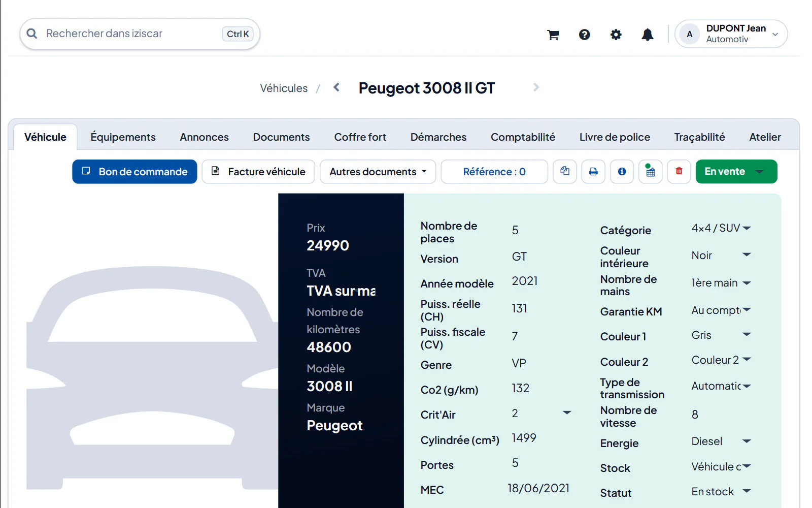Click the red trash delete icon
Screen dimensions: 812x508
(x=679, y=172)
